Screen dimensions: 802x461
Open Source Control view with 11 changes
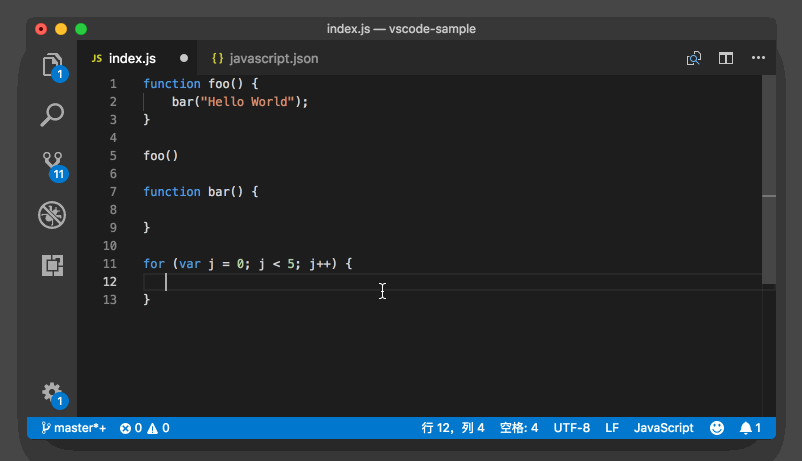tap(52, 163)
